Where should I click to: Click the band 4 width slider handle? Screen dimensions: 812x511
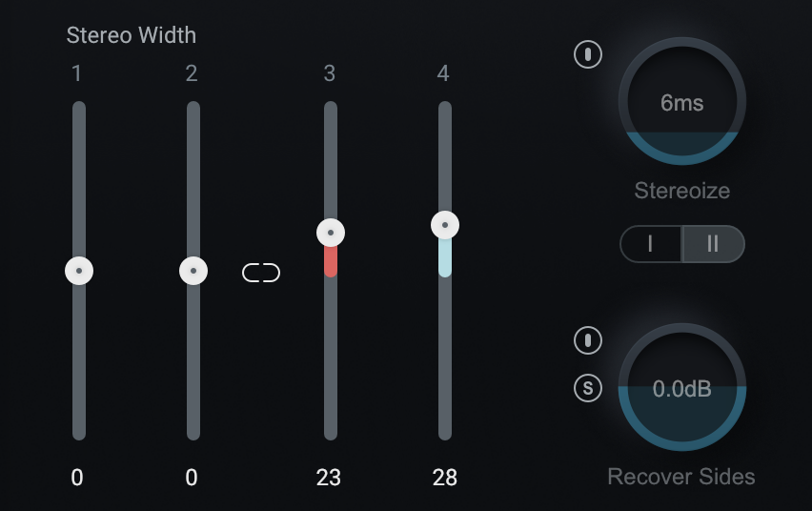pyautogui.click(x=445, y=225)
